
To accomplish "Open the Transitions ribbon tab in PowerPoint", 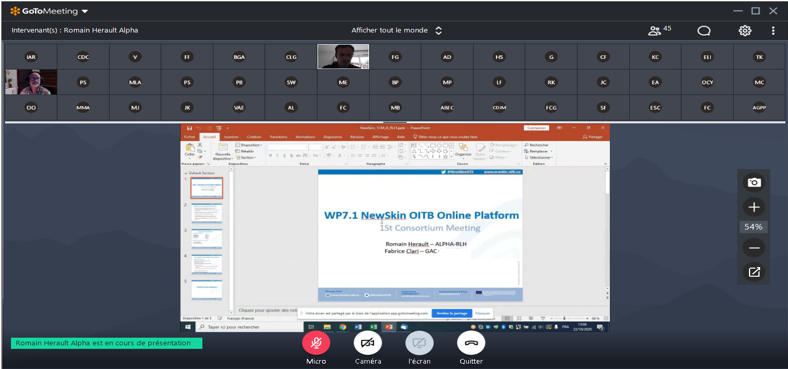I will (278, 137).
